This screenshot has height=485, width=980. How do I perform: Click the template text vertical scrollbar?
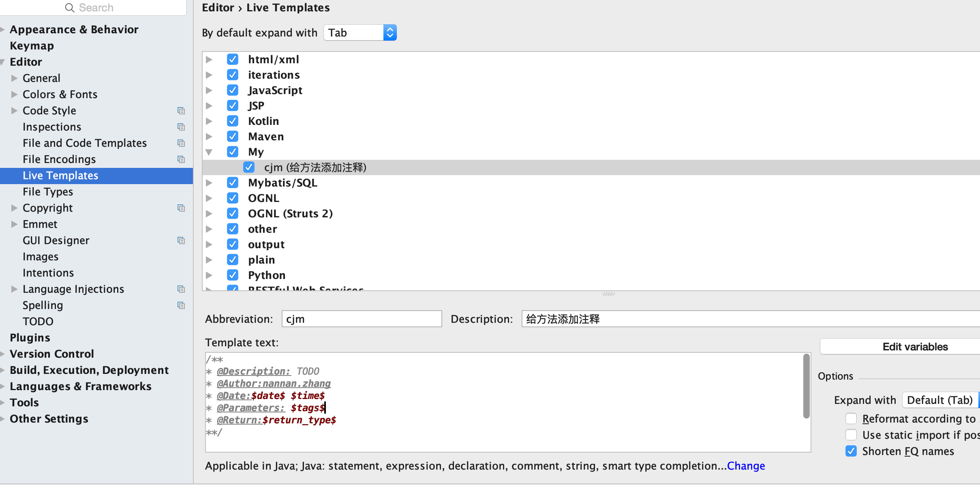[x=806, y=386]
